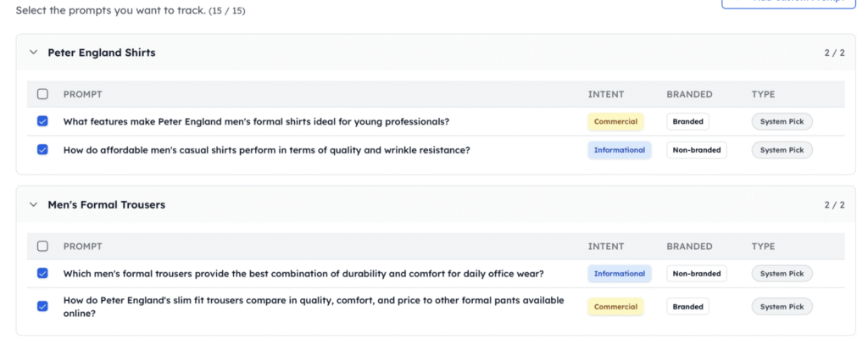
Task: Click Informational tag on durability trousers prompt
Action: click(x=620, y=274)
